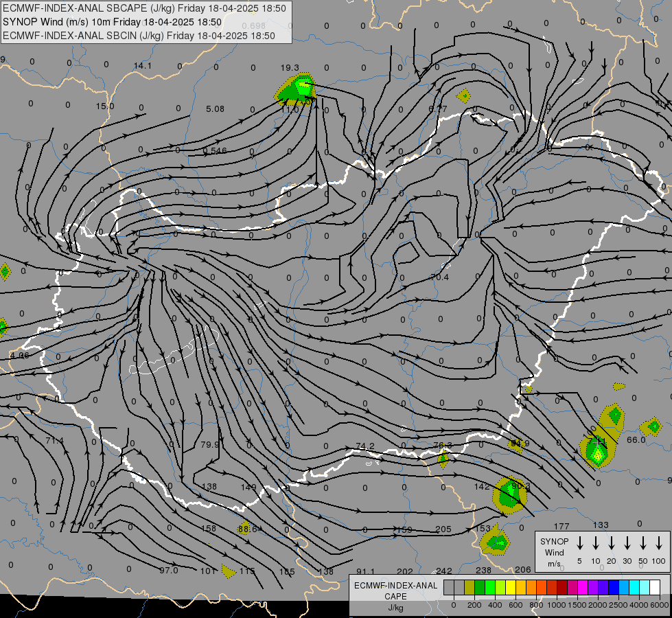
Task: Select the dark green swatch at 200
Action: pos(480,587)
